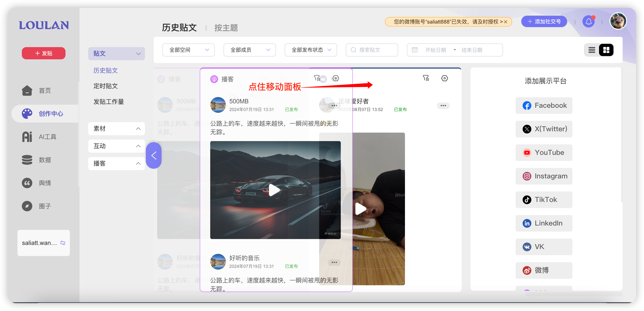This screenshot has width=644, height=311.
Task: Open the user avatar menu
Action: (x=618, y=21)
